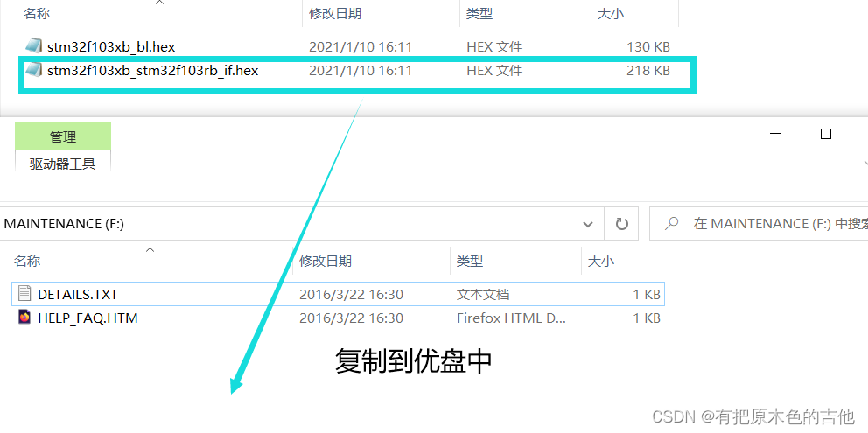The height and width of the screenshot is (433, 868).
Task: Click the 文本文档 type cell
Action: point(483,294)
